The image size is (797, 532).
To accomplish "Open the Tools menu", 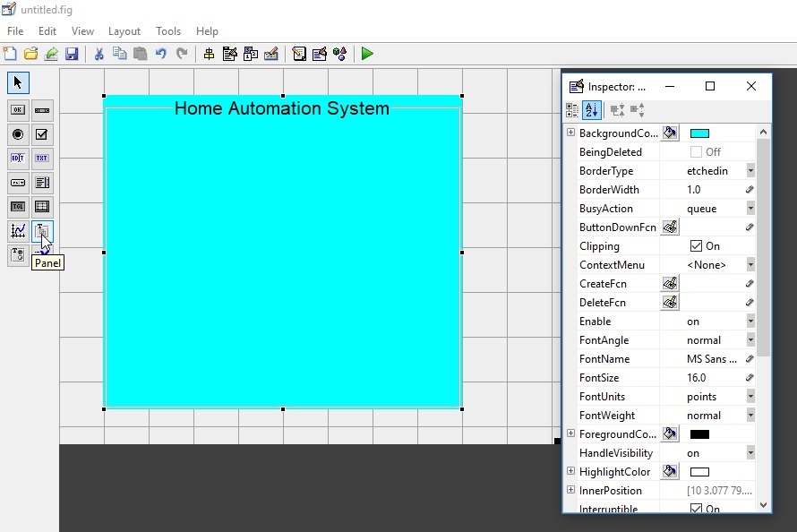I will [168, 30].
